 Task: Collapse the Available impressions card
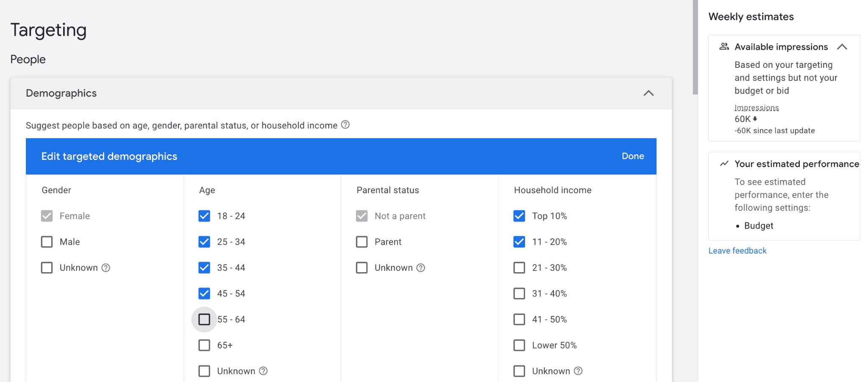click(x=842, y=47)
